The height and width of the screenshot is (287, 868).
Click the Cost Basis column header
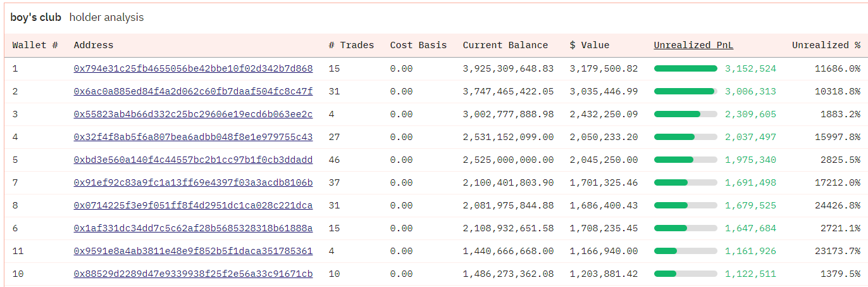click(x=418, y=45)
